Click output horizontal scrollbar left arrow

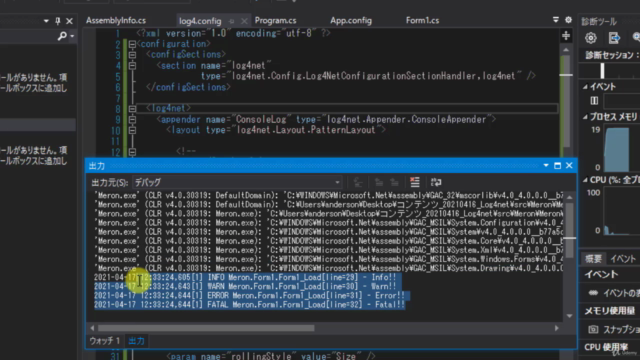click(x=92, y=328)
